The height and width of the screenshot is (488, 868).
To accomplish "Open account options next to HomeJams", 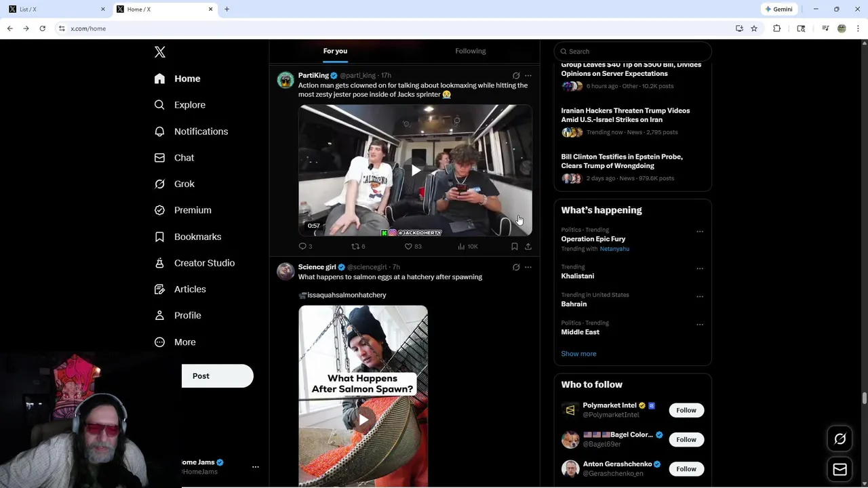I will [x=256, y=467].
